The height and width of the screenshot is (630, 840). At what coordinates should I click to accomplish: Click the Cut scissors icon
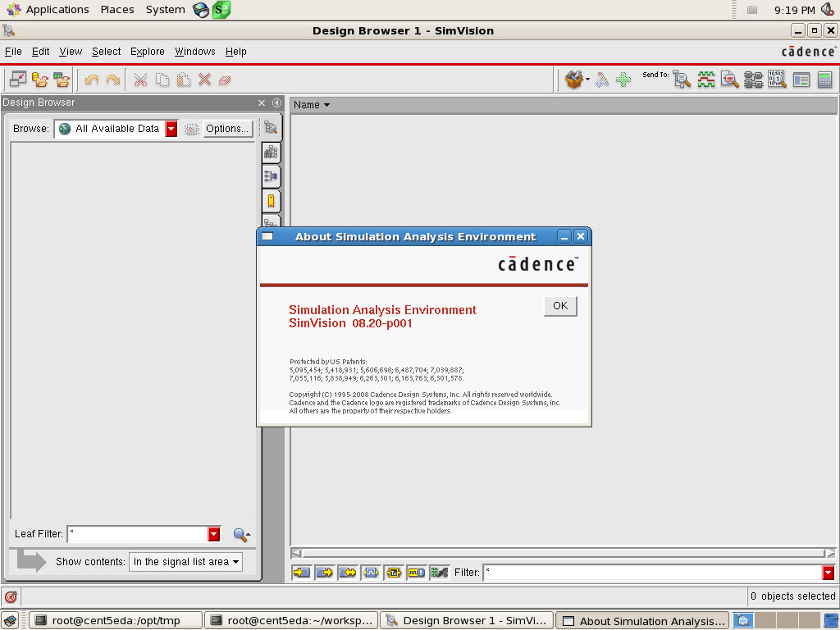[x=140, y=80]
